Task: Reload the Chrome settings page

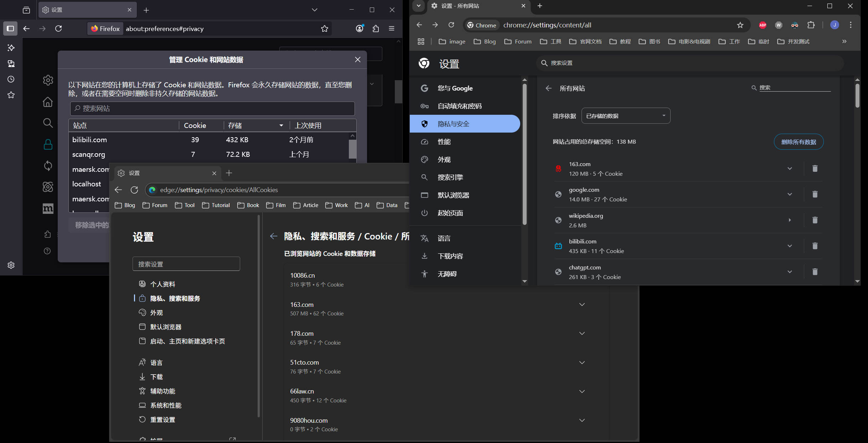Action: tap(451, 25)
